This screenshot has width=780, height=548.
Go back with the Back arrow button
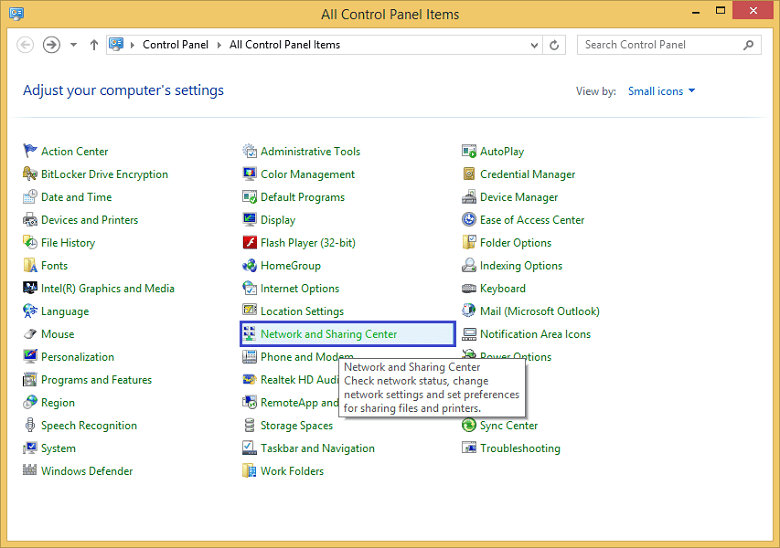tap(25, 45)
